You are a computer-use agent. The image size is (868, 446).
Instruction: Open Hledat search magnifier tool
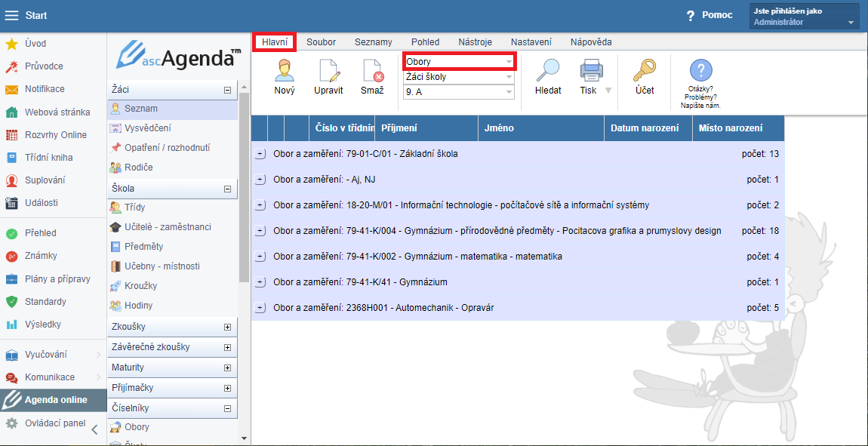[547, 70]
